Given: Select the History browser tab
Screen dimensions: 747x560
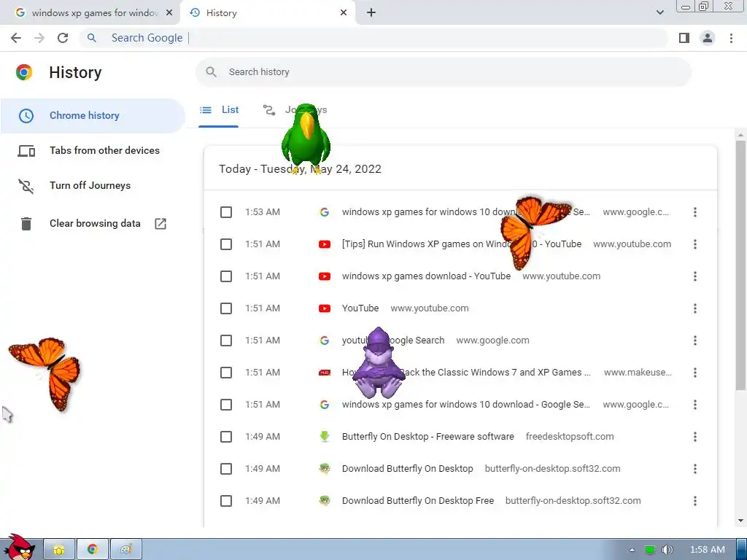Looking at the screenshot, I should click(x=268, y=13).
